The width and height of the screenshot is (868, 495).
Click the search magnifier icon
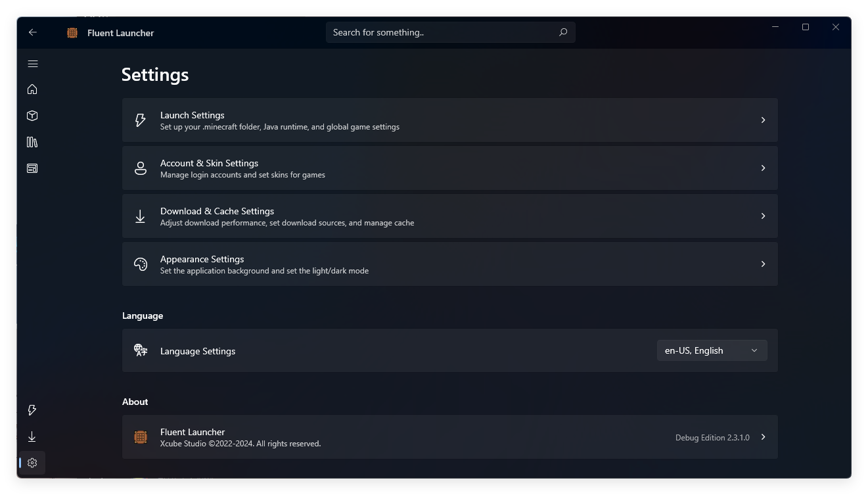point(563,32)
